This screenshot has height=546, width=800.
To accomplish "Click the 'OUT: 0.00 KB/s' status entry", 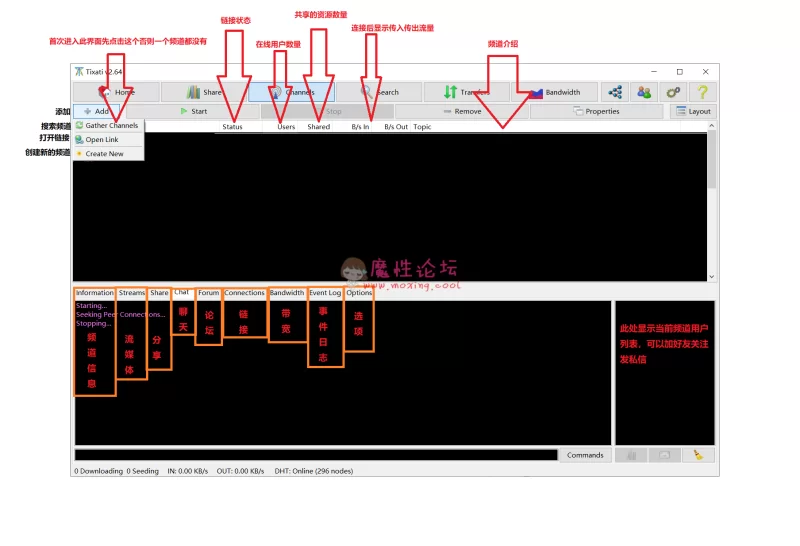I will [x=240, y=471].
